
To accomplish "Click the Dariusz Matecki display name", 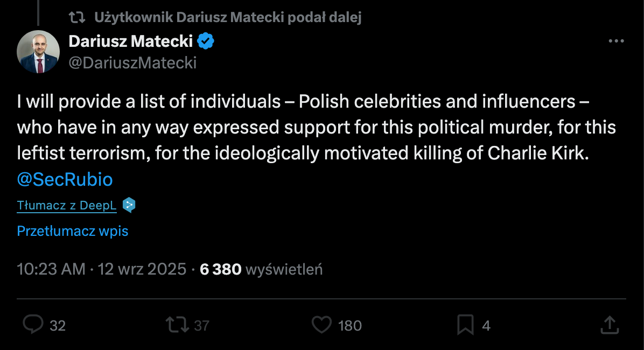I will [130, 40].
